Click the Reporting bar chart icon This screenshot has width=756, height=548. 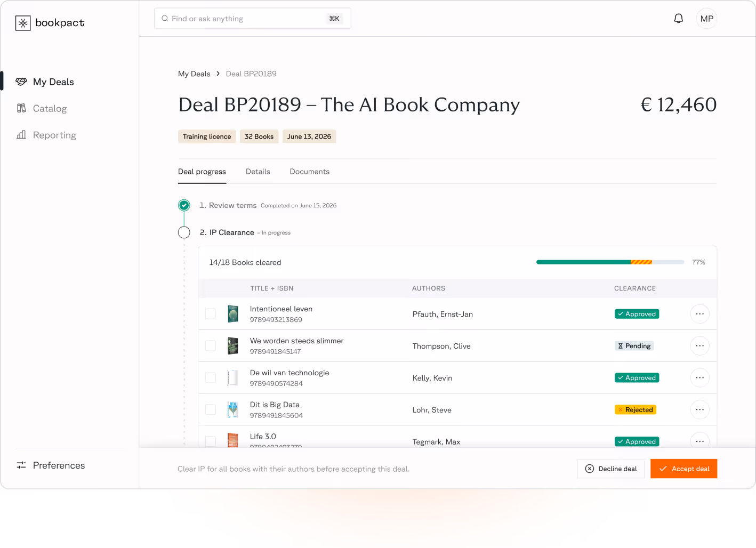(21, 135)
